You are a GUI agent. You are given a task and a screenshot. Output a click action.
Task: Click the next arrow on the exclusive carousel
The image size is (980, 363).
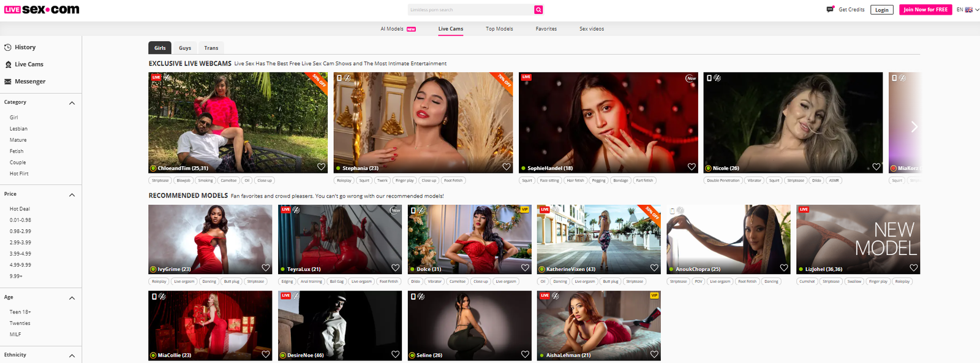914,126
